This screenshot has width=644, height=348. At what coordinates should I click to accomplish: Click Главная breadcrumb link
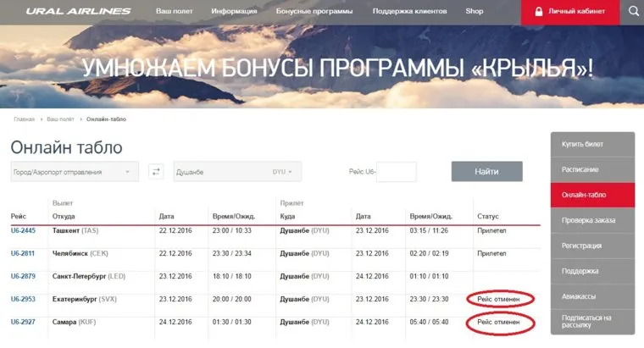25,119
